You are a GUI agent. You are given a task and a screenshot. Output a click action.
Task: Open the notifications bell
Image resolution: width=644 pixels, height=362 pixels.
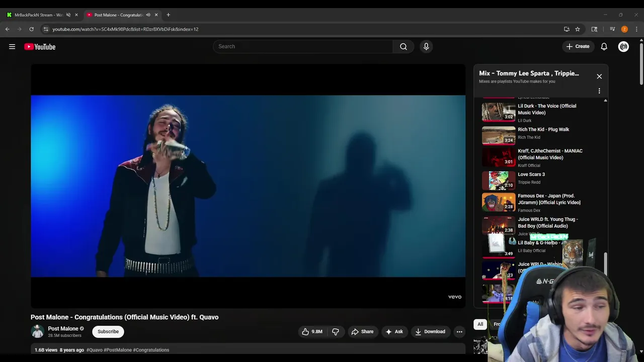point(604,46)
